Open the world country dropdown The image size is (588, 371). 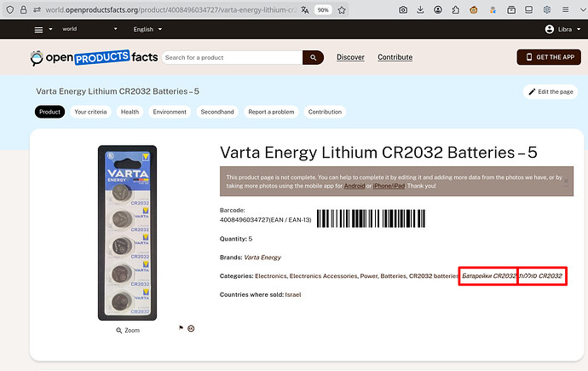pos(89,29)
